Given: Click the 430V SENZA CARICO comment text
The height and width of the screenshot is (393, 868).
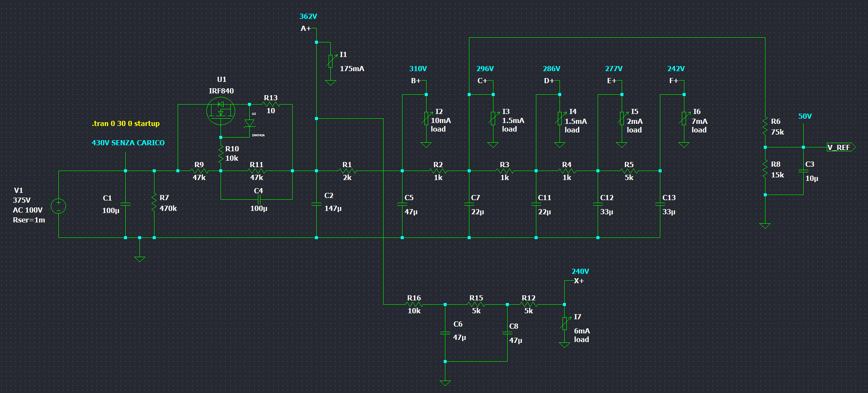Looking at the screenshot, I should coord(128,143).
